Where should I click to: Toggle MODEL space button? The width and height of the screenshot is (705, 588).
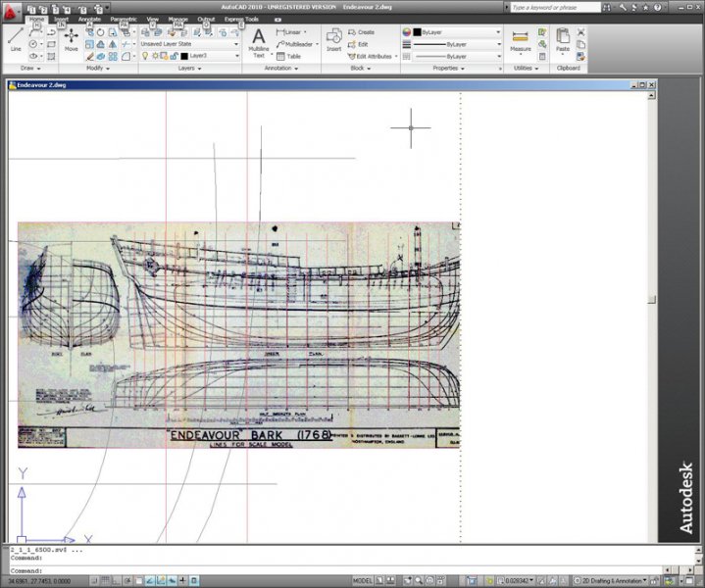[363, 581]
